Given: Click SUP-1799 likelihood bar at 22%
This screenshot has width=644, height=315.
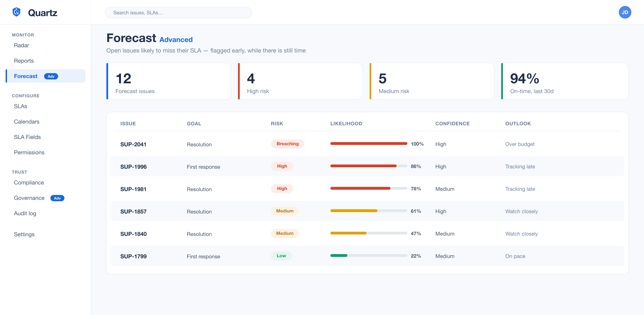Looking at the screenshot, I should (369, 255).
